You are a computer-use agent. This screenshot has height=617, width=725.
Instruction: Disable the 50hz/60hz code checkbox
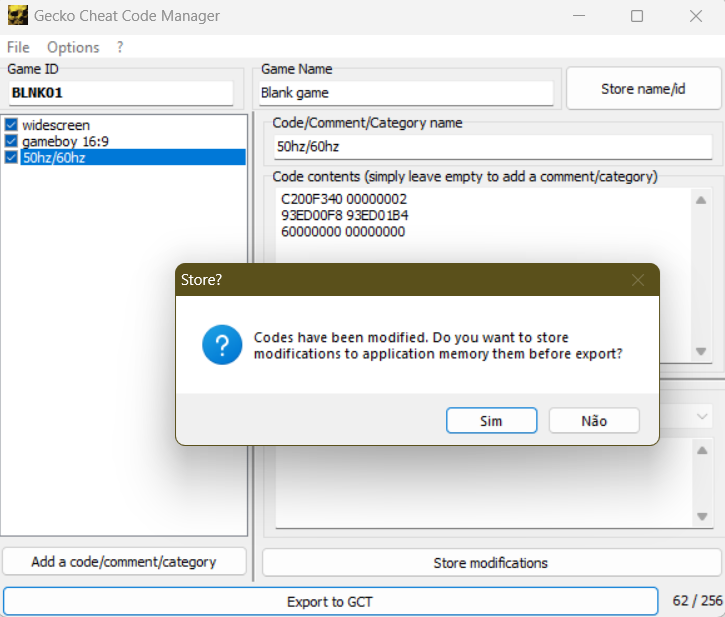pos(11,157)
